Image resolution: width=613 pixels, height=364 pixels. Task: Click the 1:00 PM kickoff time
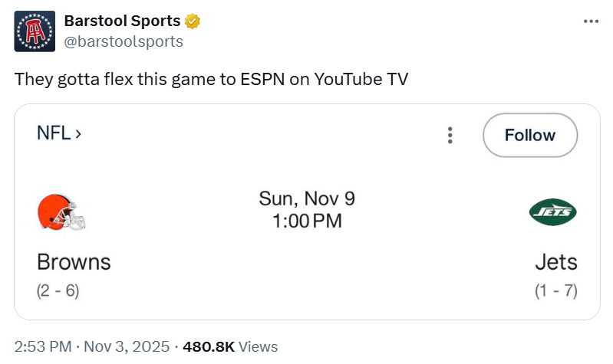point(306,221)
